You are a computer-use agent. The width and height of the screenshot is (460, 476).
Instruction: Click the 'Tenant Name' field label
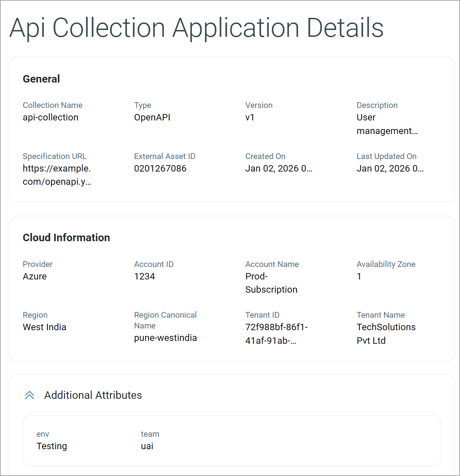click(x=381, y=315)
